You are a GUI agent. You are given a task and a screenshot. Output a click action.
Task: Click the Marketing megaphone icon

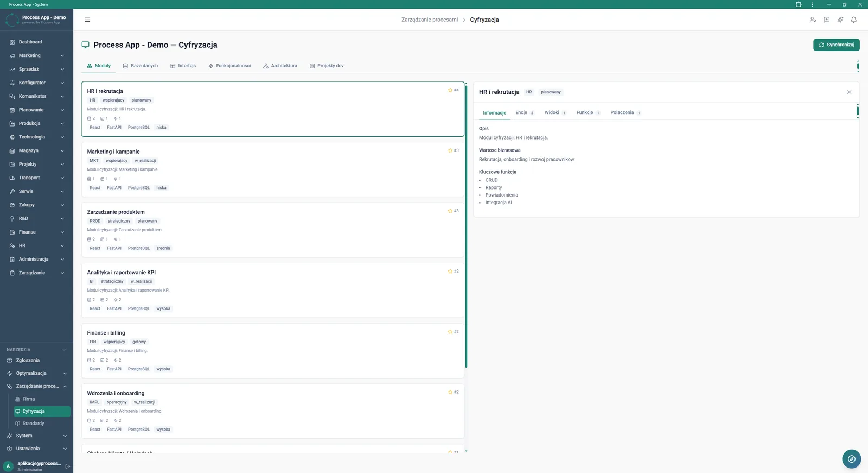[x=12, y=55]
